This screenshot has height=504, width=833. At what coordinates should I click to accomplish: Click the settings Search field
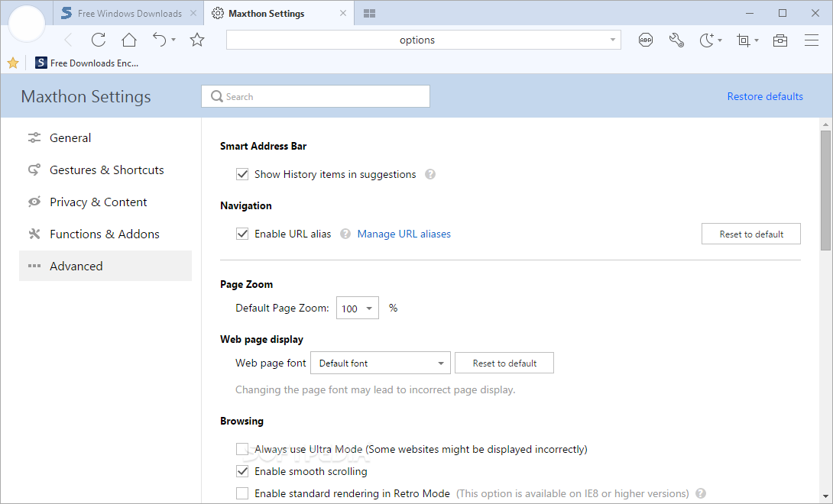pyautogui.click(x=316, y=96)
